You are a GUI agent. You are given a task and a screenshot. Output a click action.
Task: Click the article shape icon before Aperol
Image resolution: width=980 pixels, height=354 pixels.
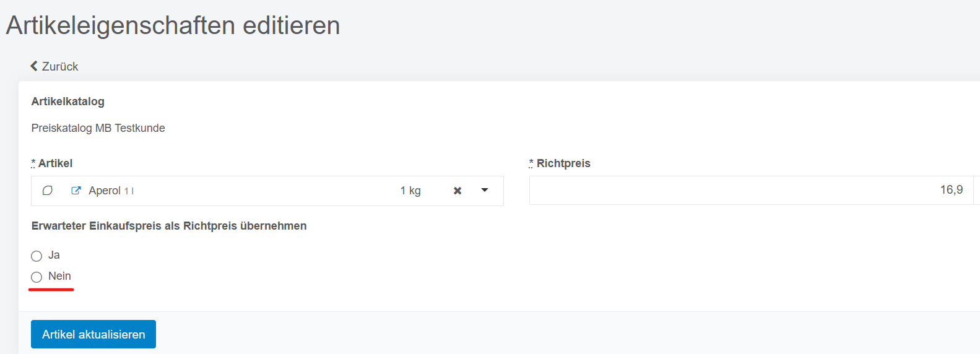[x=47, y=191]
